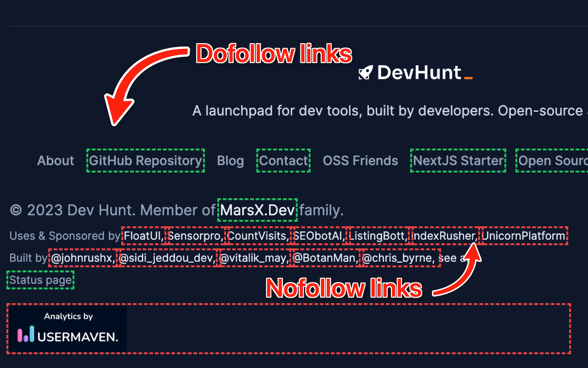Open the About footer link
Screen dimensions: 588x368
pos(56,161)
